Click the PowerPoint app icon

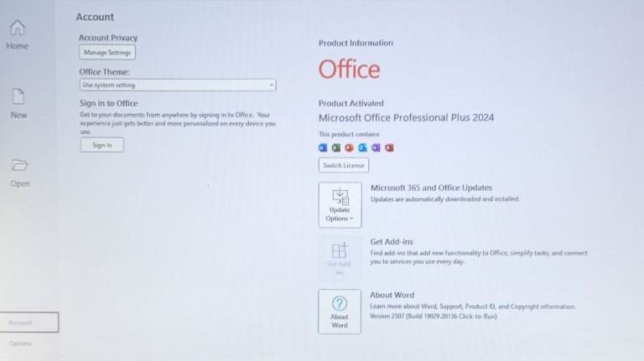[x=349, y=147]
